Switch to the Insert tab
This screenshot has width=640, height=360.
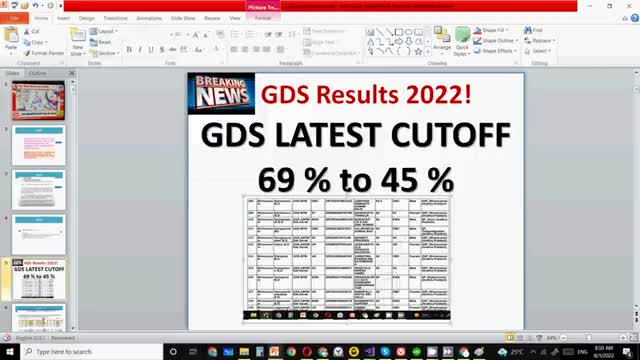(x=63, y=18)
